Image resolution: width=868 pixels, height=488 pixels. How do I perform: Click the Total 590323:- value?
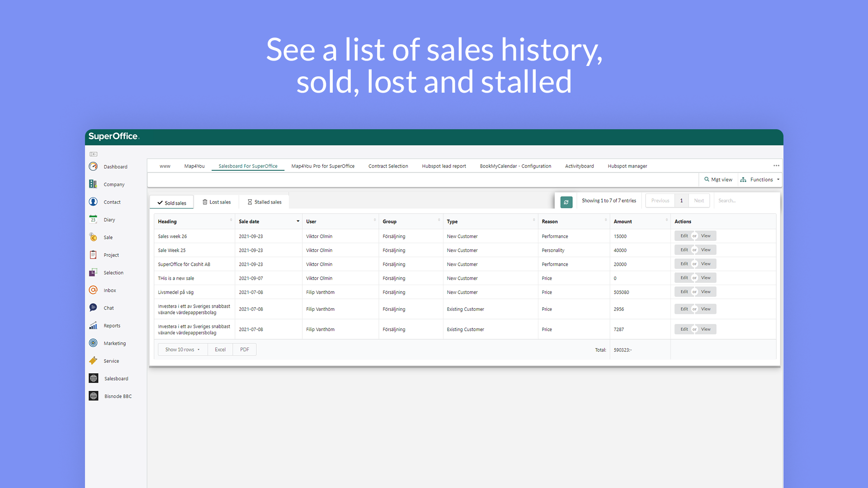(623, 350)
